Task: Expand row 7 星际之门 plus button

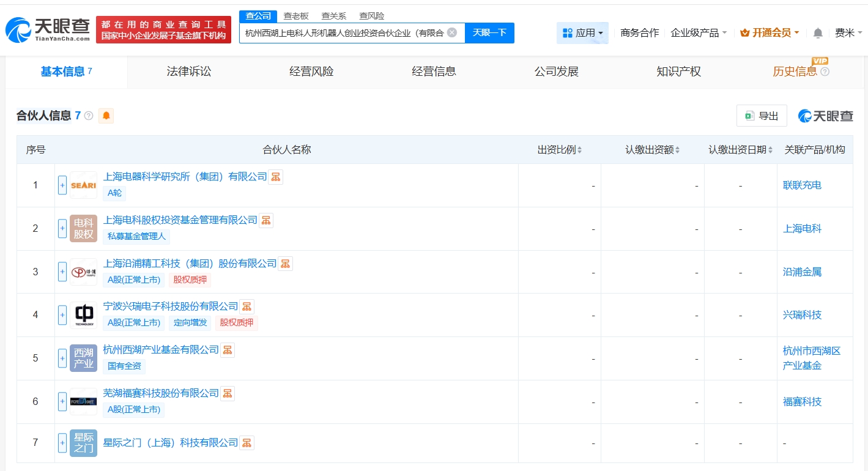Action: point(62,443)
